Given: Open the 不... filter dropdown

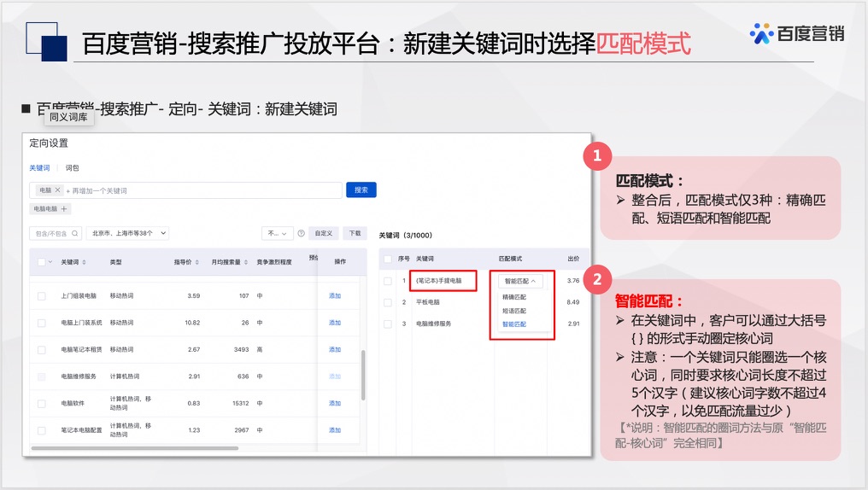Looking at the screenshot, I should tap(277, 233).
